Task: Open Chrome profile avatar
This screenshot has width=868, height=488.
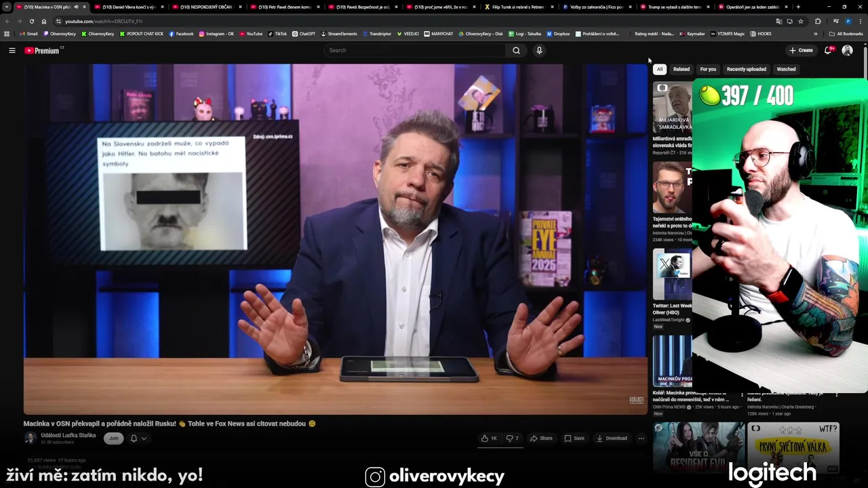Action: pyautogui.click(x=848, y=21)
